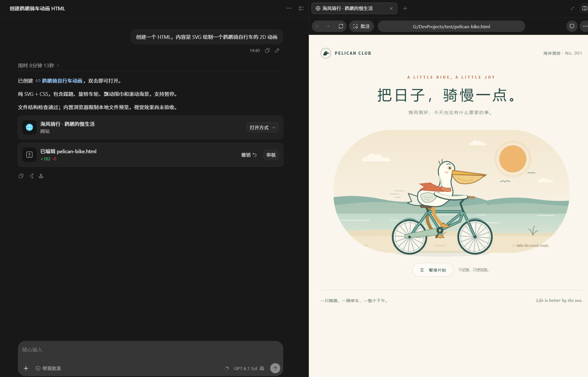Open the chat's more options ellipsis menu
The height and width of the screenshot is (377, 588).
289,8
